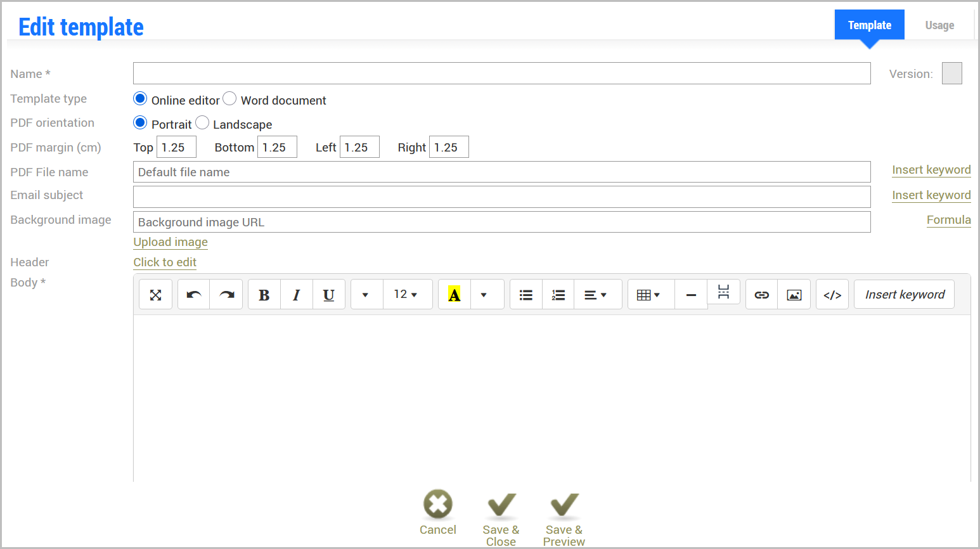This screenshot has height=549, width=980.
Task: Choose Landscape PDF orientation
Action: coord(202,122)
